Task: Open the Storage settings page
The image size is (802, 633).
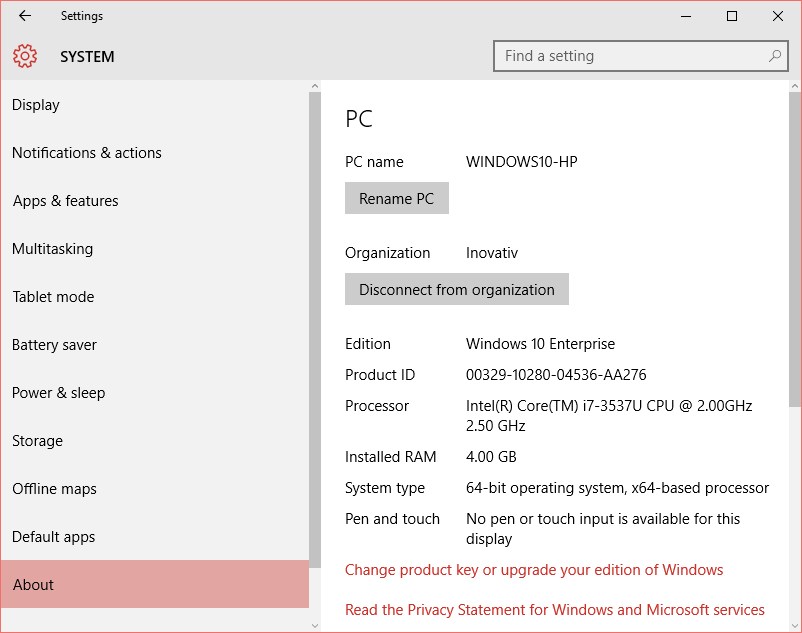Action: pyautogui.click(x=37, y=441)
